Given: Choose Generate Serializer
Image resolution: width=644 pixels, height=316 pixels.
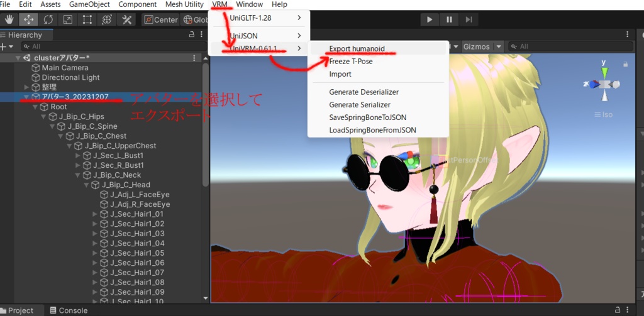Looking at the screenshot, I should [x=378, y=105].
